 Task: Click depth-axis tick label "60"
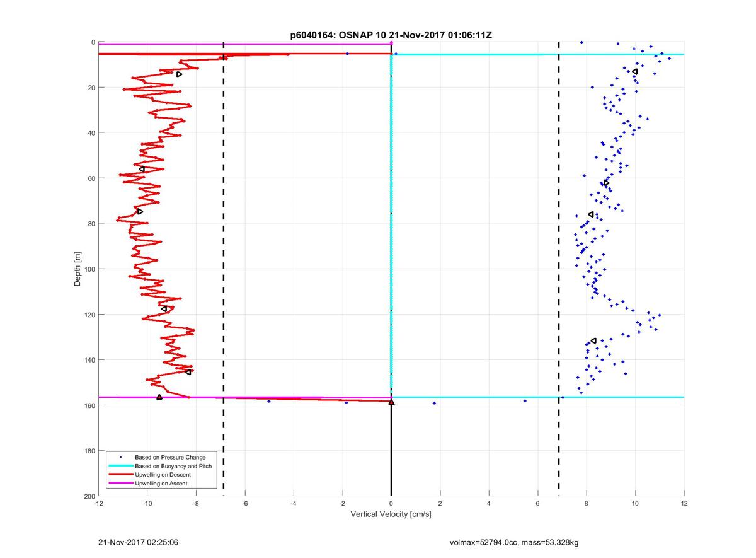[x=91, y=178]
